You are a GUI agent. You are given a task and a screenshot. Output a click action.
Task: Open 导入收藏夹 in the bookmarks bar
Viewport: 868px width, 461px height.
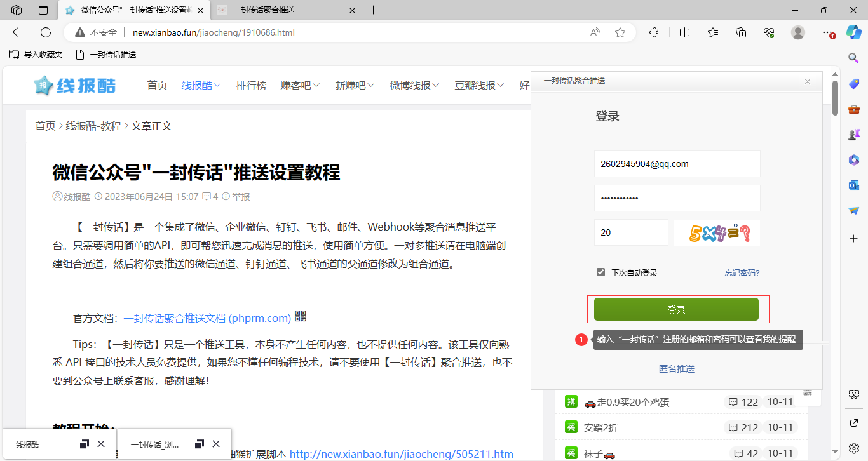36,55
